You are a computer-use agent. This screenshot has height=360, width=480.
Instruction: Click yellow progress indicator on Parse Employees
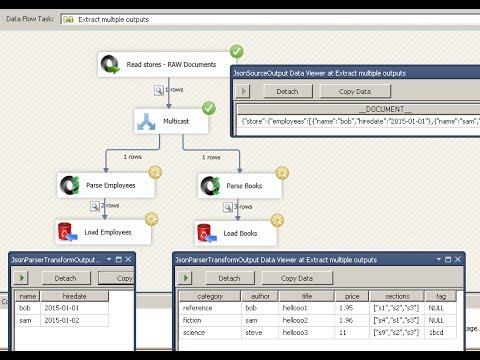(155, 172)
